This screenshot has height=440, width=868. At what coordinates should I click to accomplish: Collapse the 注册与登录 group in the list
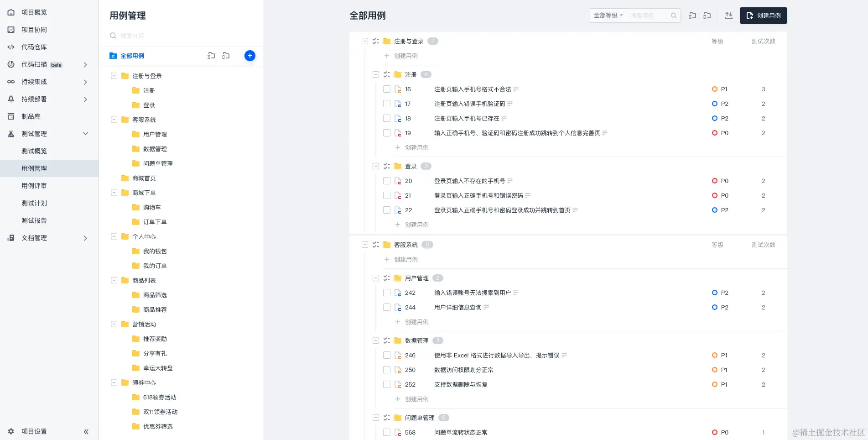point(364,41)
